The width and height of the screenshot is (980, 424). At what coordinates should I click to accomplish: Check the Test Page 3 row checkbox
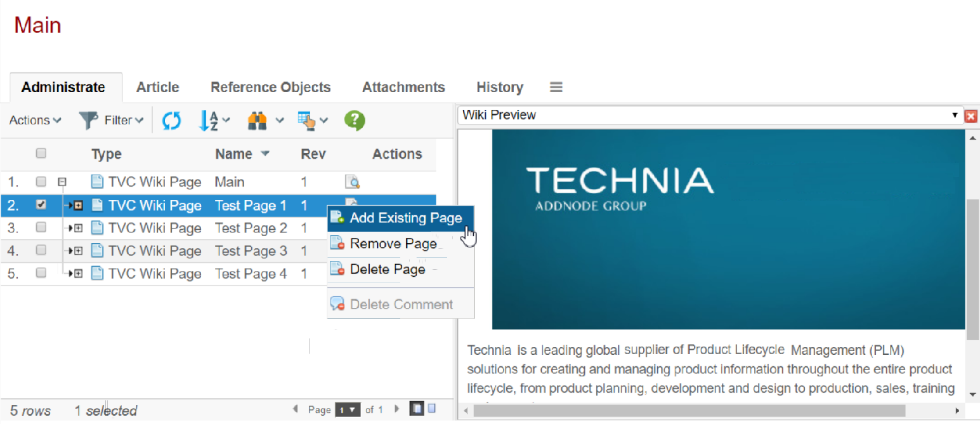coord(41,251)
